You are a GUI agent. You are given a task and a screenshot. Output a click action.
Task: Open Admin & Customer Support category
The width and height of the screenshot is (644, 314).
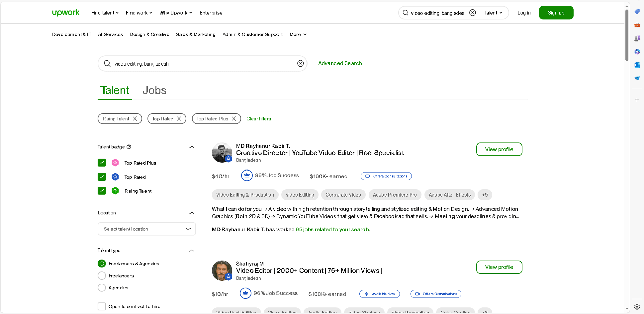(253, 34)
